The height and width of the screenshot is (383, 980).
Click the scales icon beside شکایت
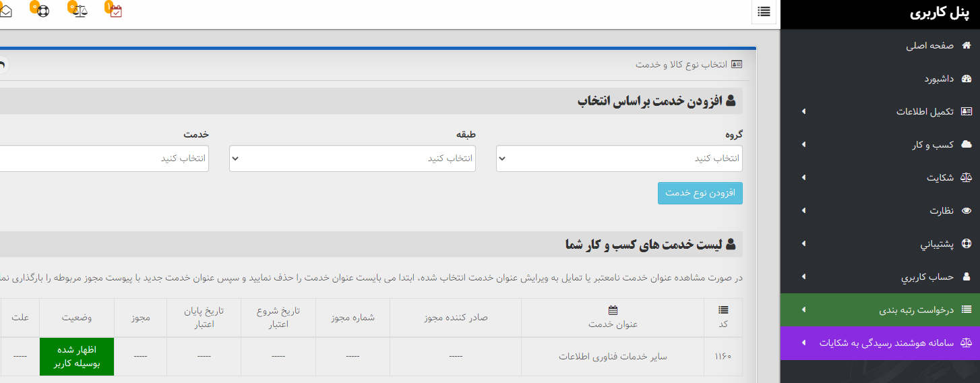(967, 177)
